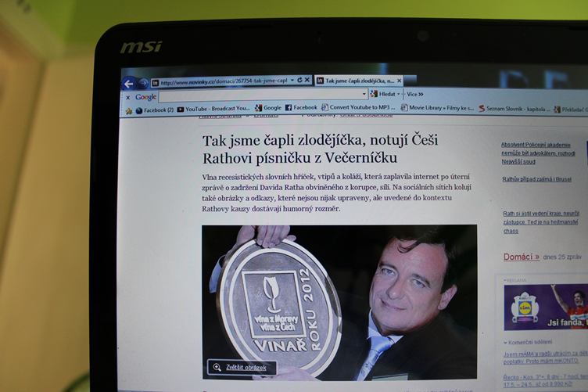Refresh the page with reload icon
The image size is (588, 392).
click(299, 80)
